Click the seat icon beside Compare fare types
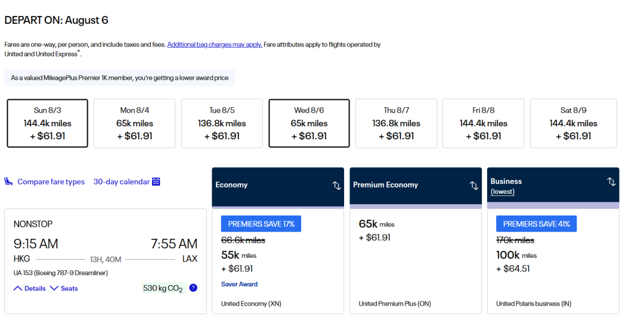 click(9, 182)
